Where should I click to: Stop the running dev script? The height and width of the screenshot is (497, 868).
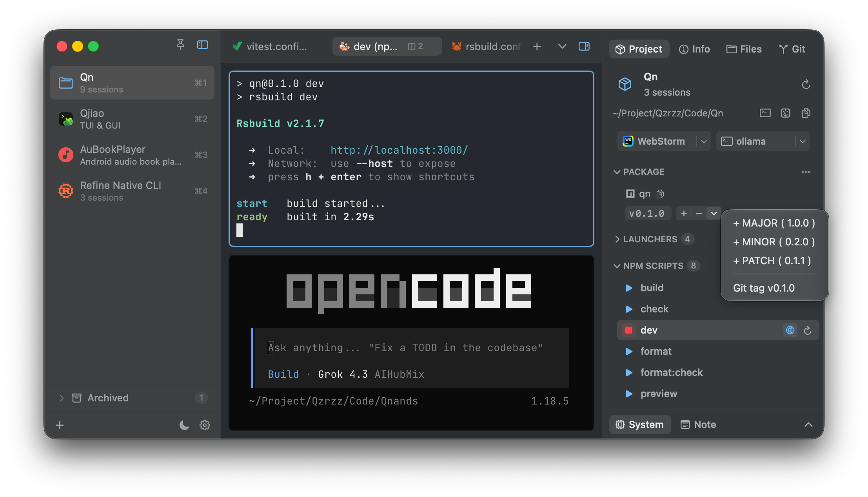(x=629, y=330)
